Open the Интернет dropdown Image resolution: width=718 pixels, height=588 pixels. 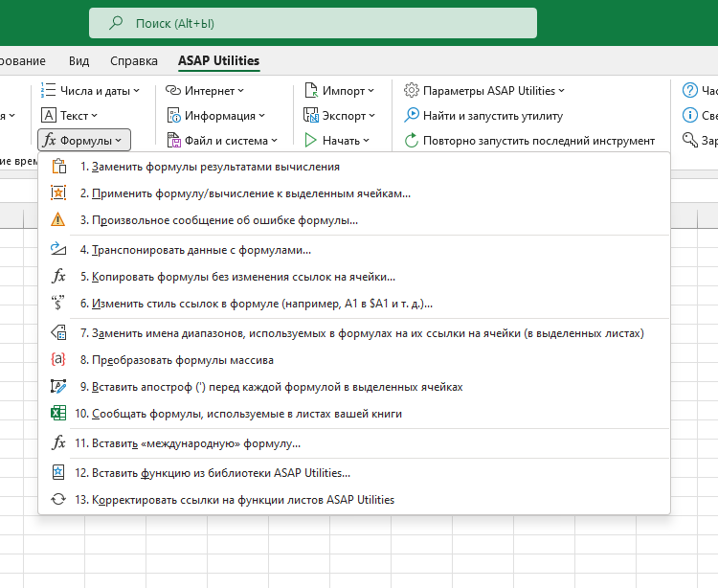click(204, 91)
